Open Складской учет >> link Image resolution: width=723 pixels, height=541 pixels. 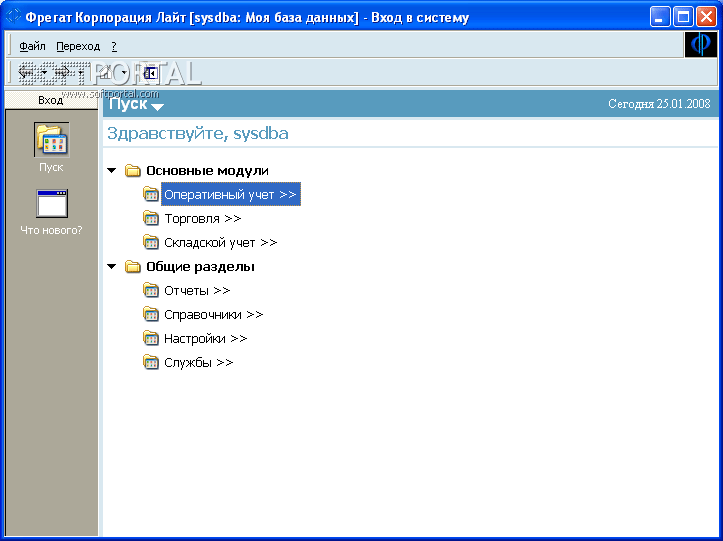click(220, 243)
